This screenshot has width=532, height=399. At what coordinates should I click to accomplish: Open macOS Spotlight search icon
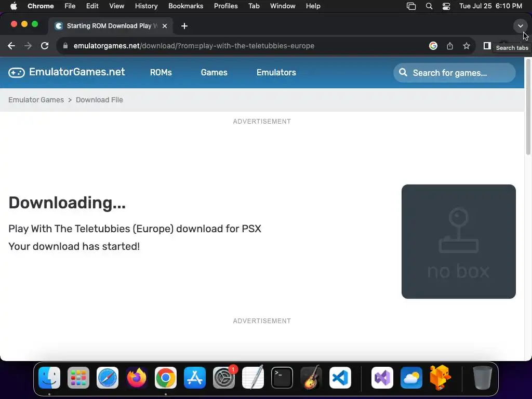click(429, 6)
